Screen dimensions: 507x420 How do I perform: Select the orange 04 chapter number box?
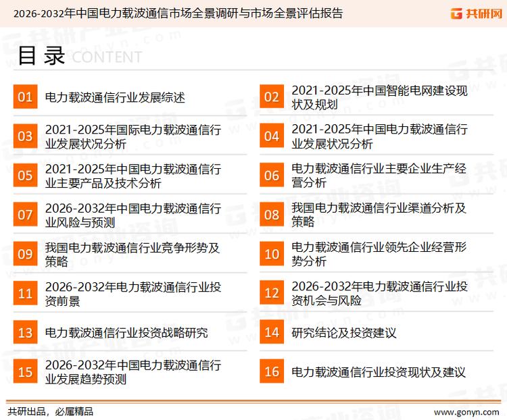pyautogui.click(x=272, y=136)
